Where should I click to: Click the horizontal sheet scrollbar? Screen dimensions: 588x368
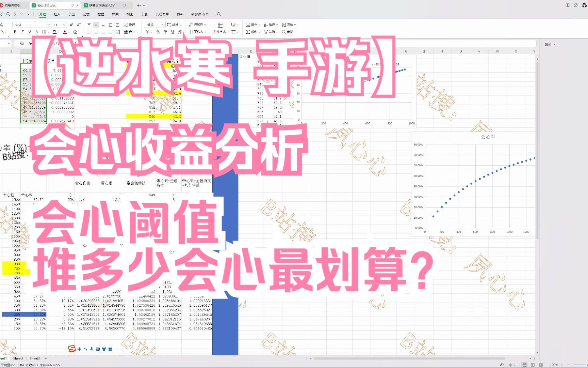pyautogui.click(x=409, y=358)
